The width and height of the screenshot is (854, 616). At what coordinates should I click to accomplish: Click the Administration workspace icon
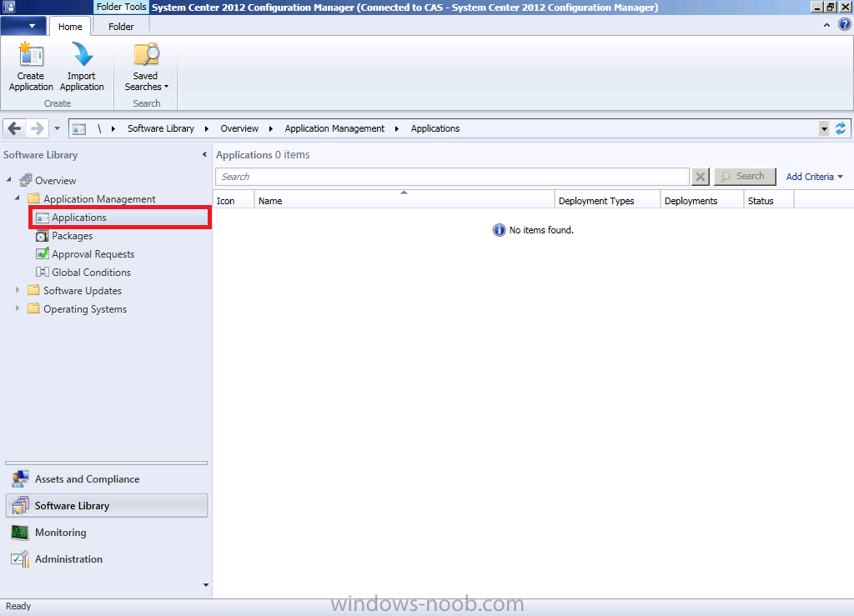pos(20,558)
